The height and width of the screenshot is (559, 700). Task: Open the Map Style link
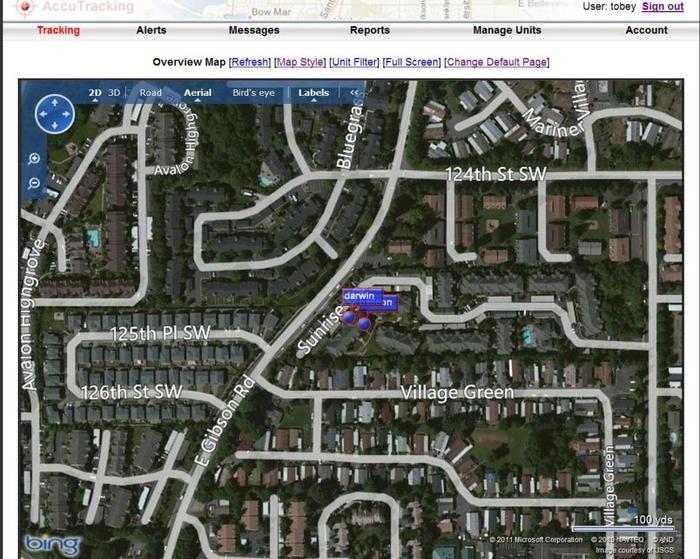click(300, 62)
